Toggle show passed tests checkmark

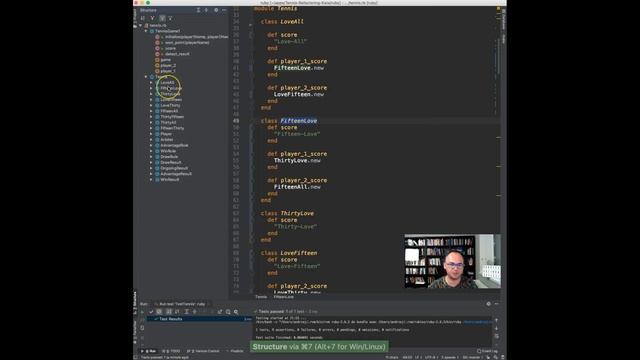pyautogui.click(x=151, y=312)
